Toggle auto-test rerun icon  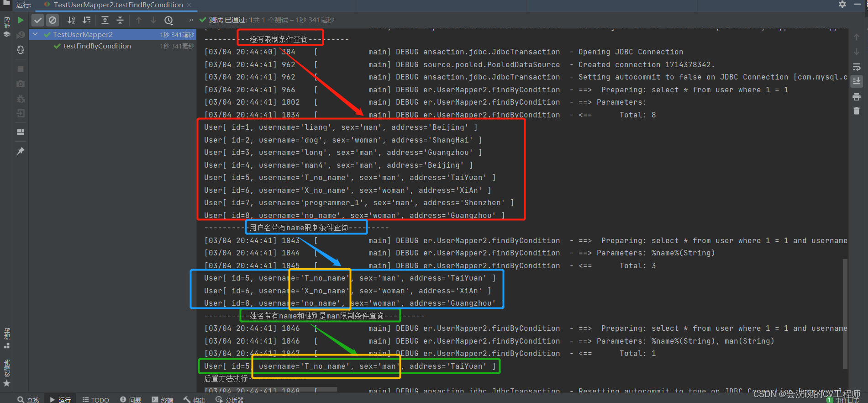coord(21,50)
